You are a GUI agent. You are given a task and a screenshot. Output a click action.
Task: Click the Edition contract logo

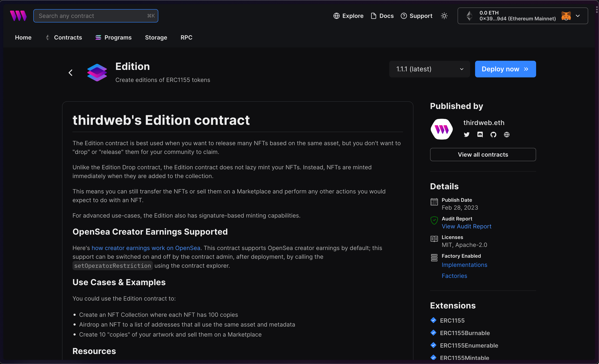coord(97,72)
